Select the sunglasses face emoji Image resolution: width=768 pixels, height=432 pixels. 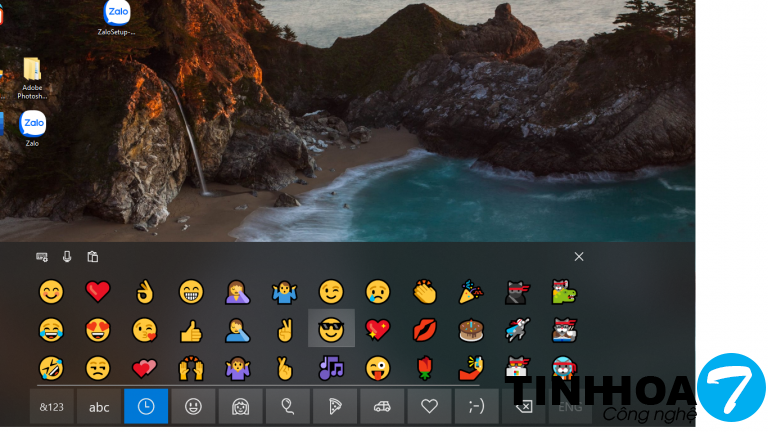(x=331, y=329)
